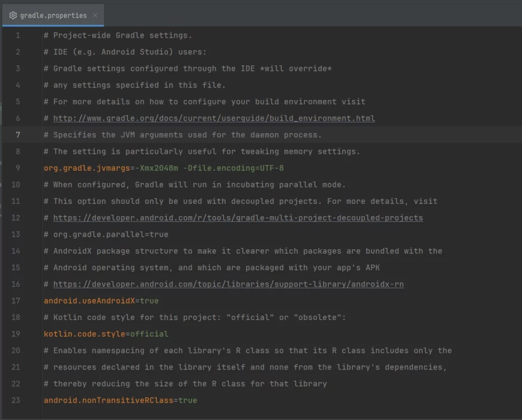
Task: Select the gradle.properties editor tab
Action: coord(54,15)
